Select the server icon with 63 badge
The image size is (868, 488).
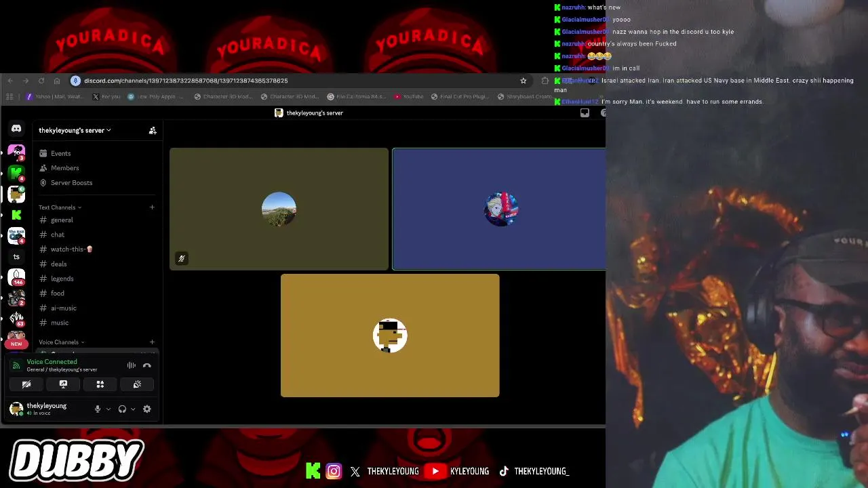(16, 318)
